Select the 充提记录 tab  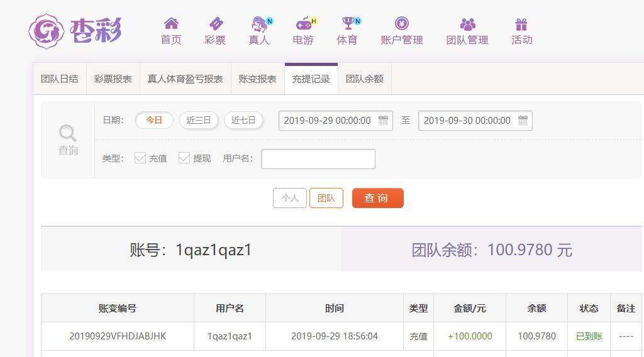click(311, 79)
